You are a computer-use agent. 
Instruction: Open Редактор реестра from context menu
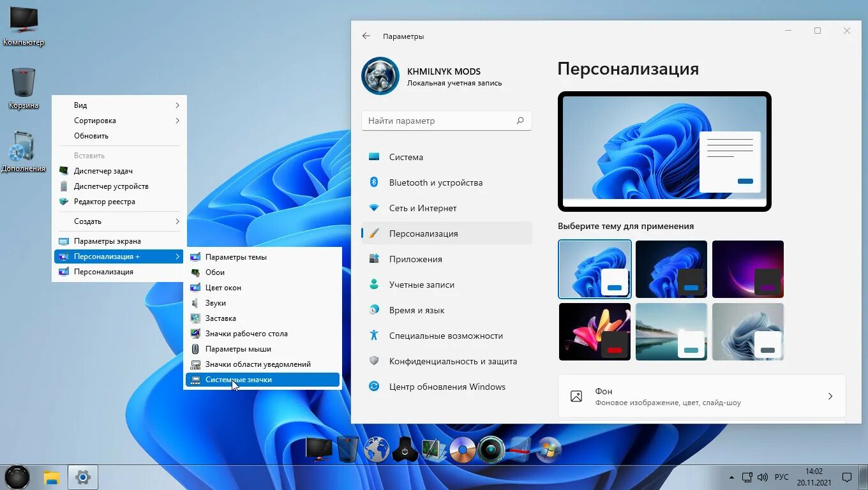pos(119,202)
